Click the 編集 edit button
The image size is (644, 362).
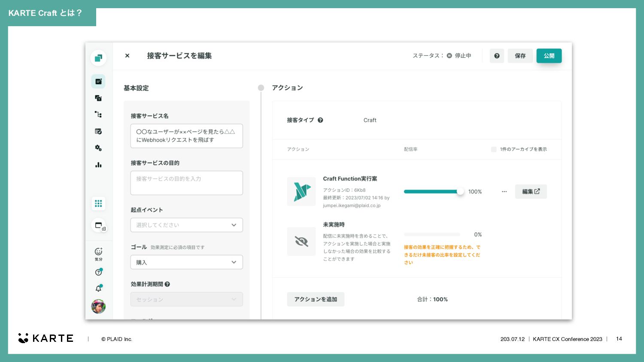[531, 192]
